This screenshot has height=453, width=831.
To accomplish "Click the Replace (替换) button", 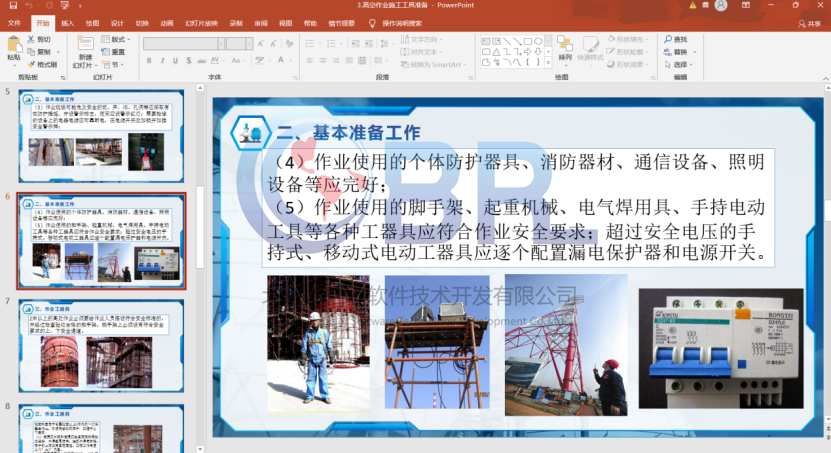I will [677, 52].
